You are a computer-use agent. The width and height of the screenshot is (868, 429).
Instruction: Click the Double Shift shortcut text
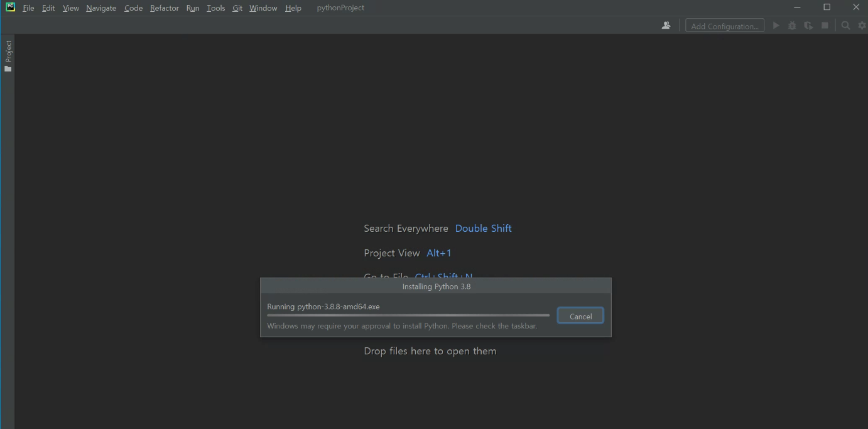click(483, 229)
